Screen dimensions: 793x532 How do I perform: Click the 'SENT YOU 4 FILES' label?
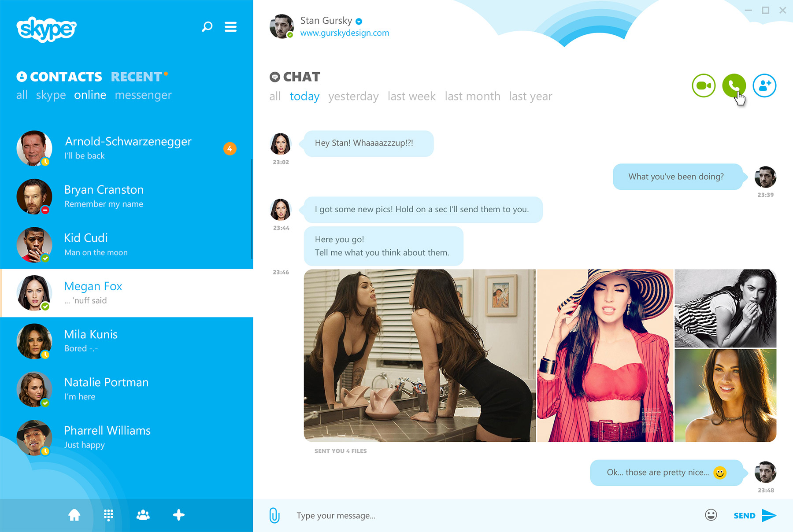pyautogui.click(x=341, y=451)
